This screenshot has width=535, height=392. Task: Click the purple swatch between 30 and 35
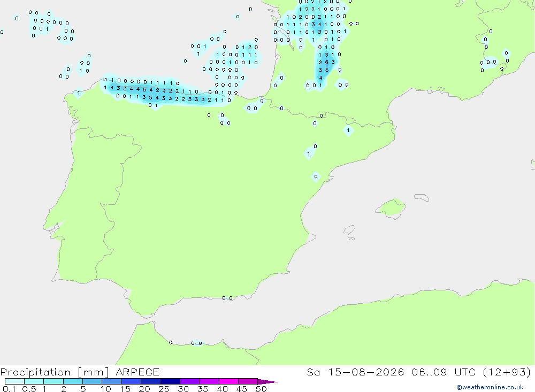[189, 381]
